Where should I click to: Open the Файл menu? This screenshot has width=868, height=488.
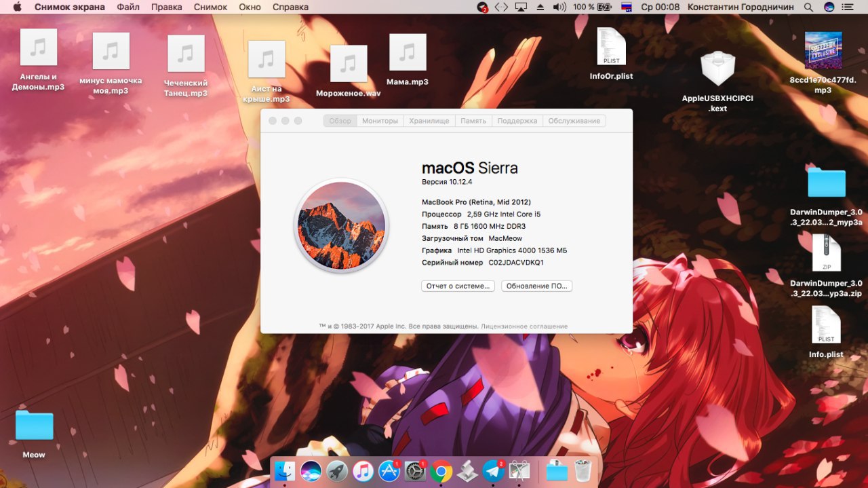pos(128,7)
